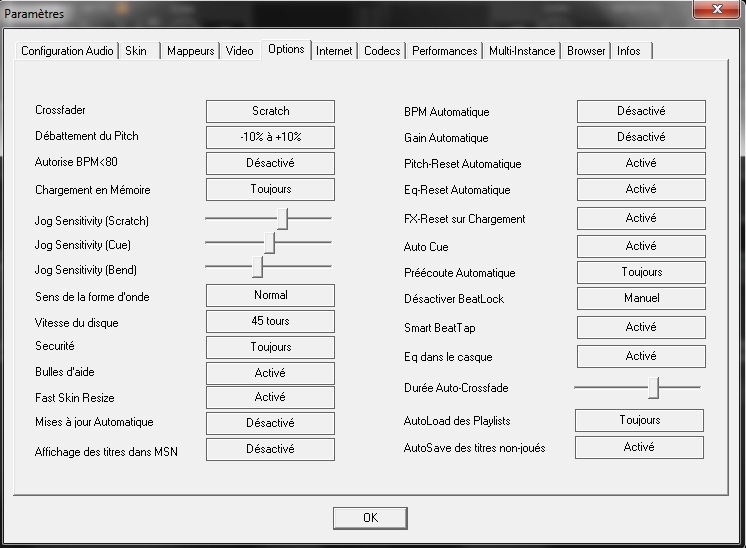Change Débattement du Pitch range value

coord(270,138)
